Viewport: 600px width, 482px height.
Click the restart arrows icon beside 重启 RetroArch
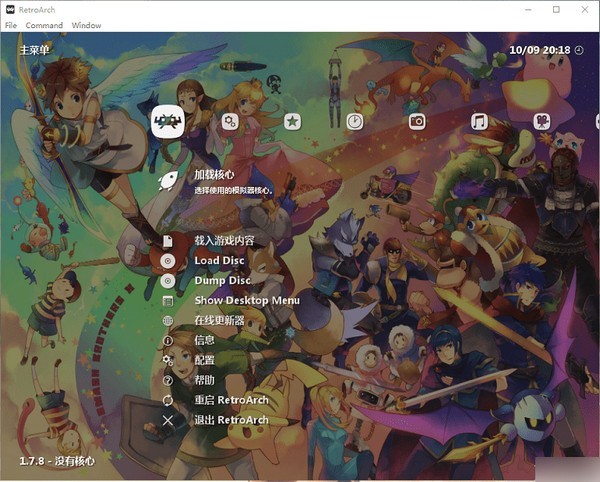(168, 401)
